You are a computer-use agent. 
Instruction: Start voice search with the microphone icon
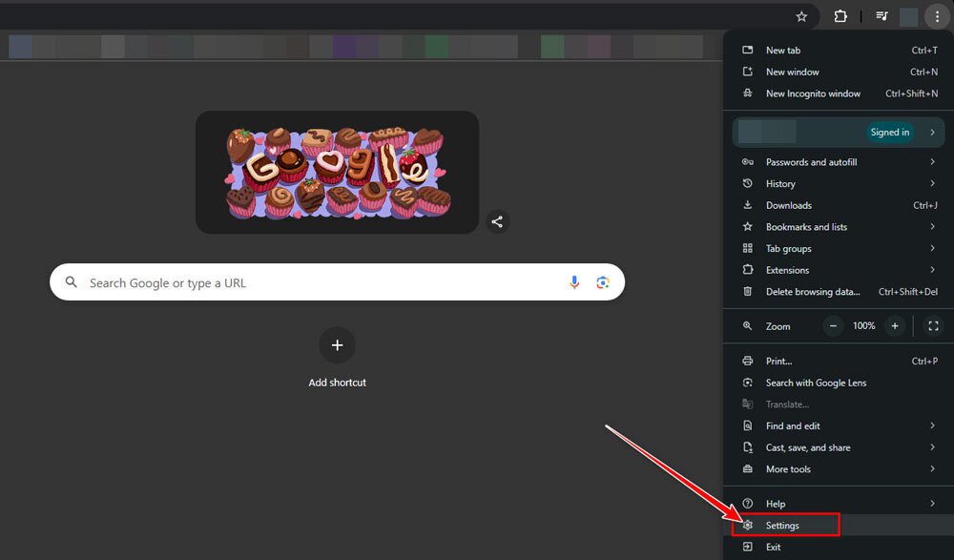pos(573,282)
